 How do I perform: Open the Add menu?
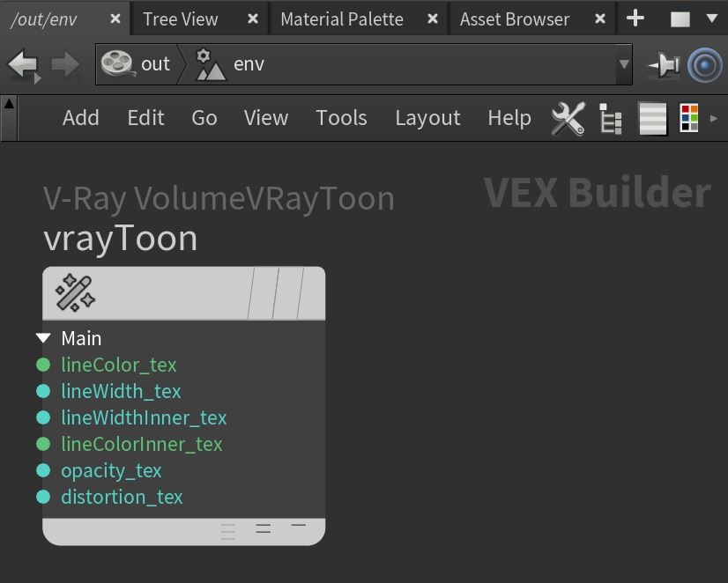pyautogui.click(x=81, y=118)
